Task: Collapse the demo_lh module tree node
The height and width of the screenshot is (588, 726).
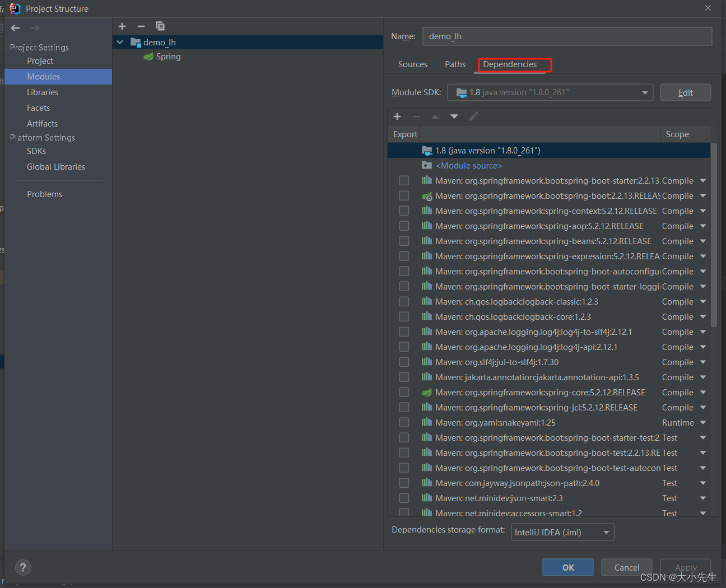Action: tap(120, 42)
